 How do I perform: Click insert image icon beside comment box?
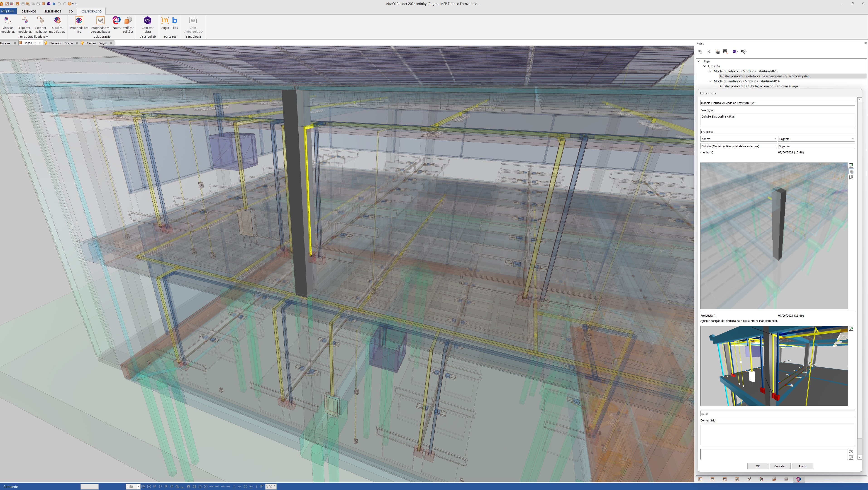tap(851, 452)
